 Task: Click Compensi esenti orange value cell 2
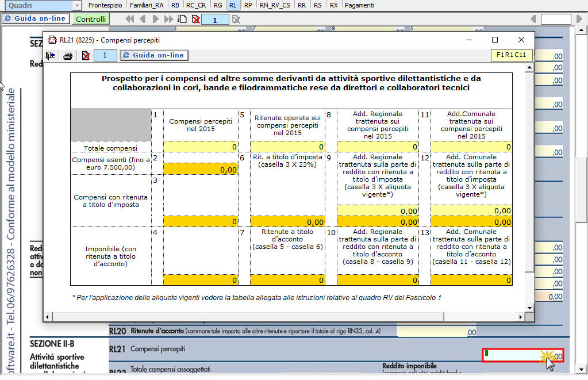point(201,169)
